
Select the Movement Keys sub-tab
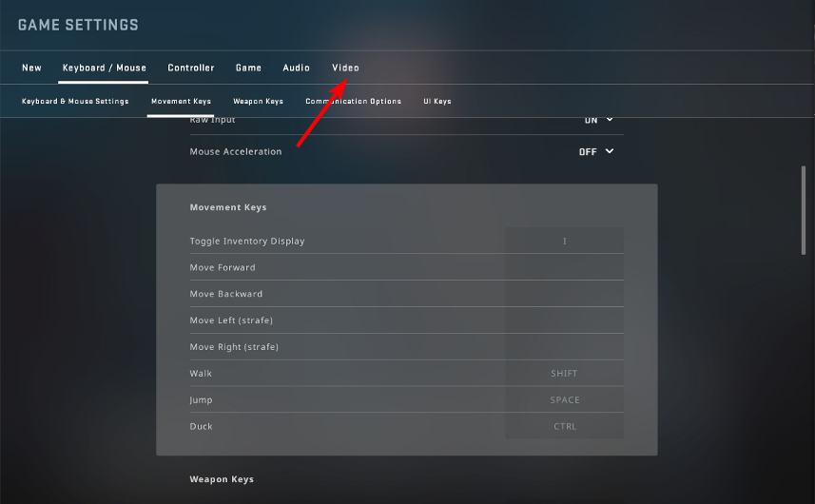coord(181,102)
